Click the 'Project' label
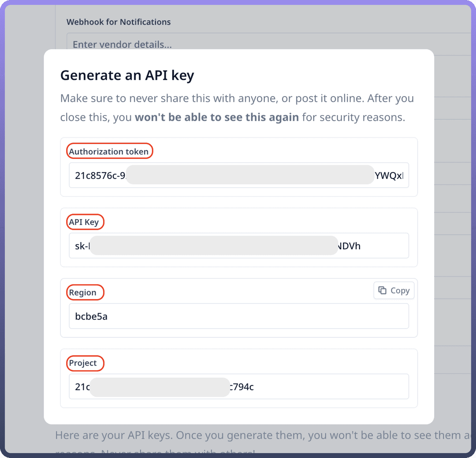476x458 pixels. click(x=83, y=363)
